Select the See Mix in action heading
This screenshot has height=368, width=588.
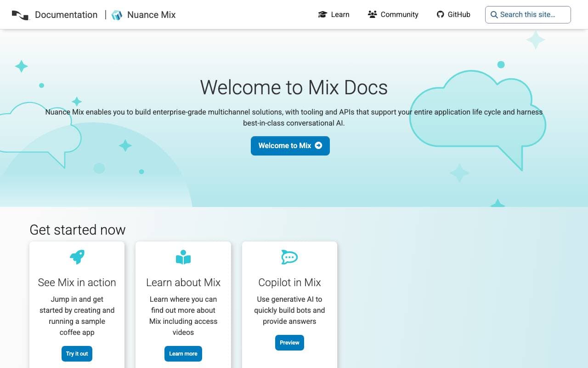point(77,282)
